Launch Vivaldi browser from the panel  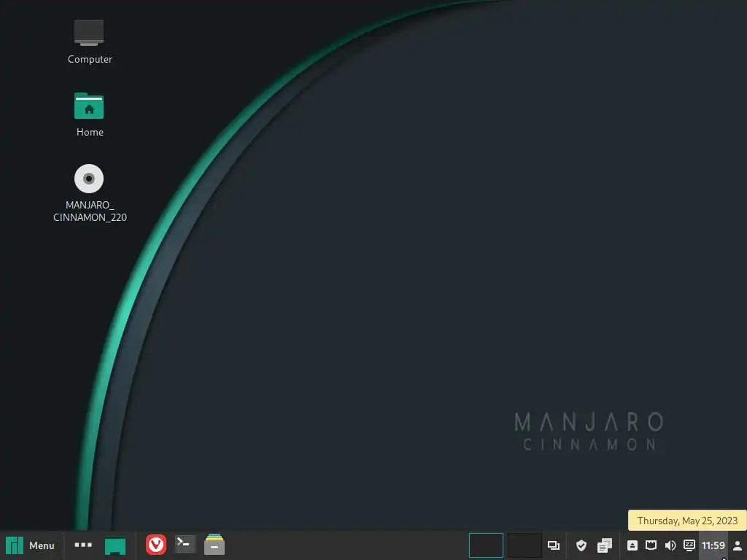pos(156,545)
